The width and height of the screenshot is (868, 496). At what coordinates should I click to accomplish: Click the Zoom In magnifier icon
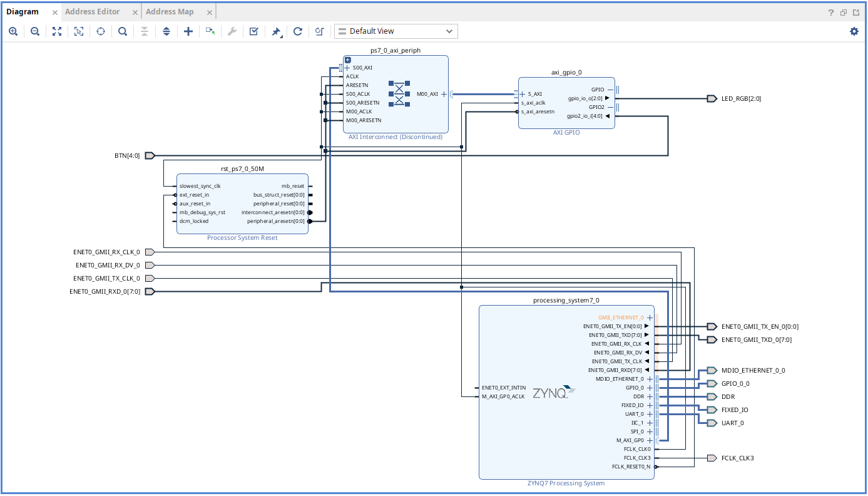13,31
